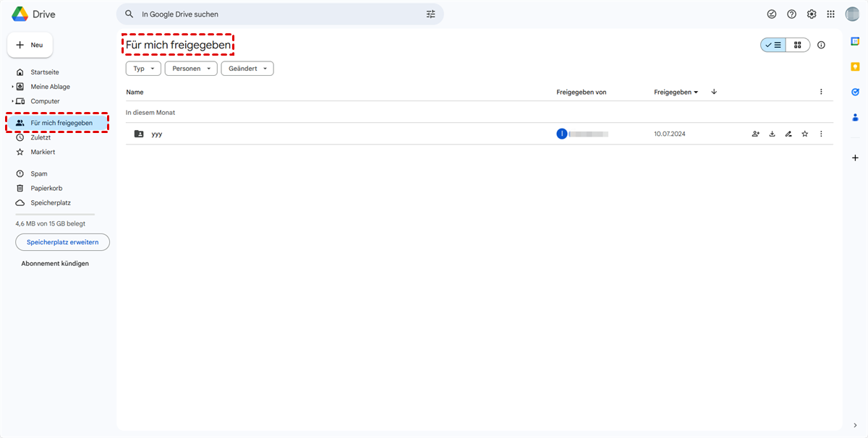Open Google Keep side panel
The height and width of the screenshot is (438, 868).
[855, 66]
